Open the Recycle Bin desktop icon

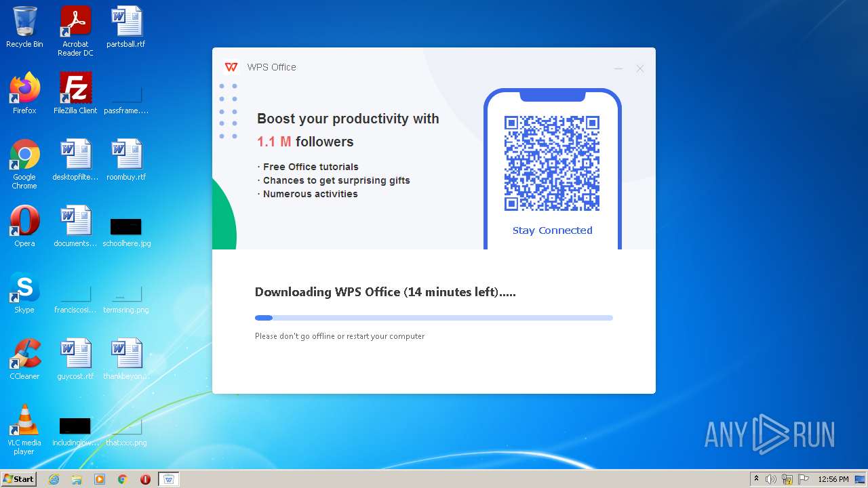point(24,27)
